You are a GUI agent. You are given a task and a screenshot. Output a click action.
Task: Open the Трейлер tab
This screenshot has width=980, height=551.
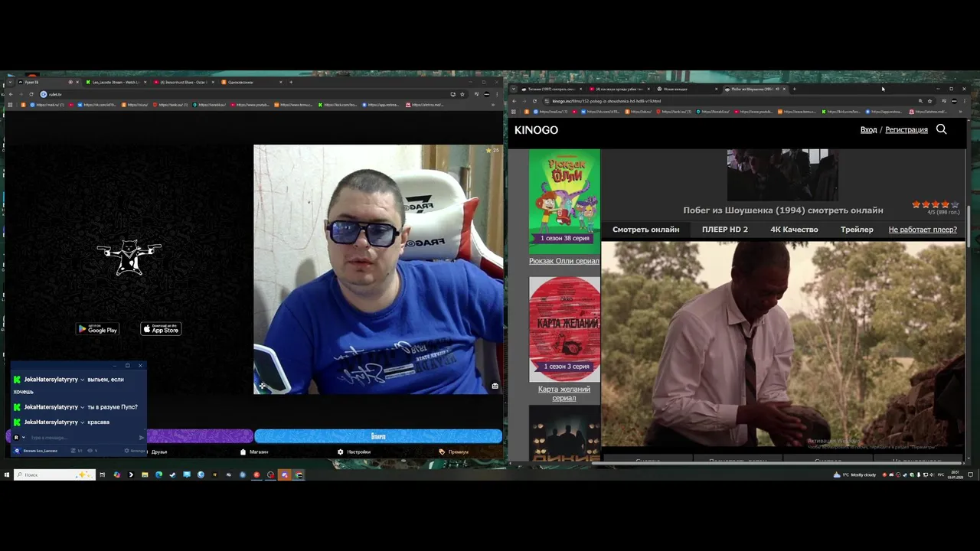click(x=857, y=230)
